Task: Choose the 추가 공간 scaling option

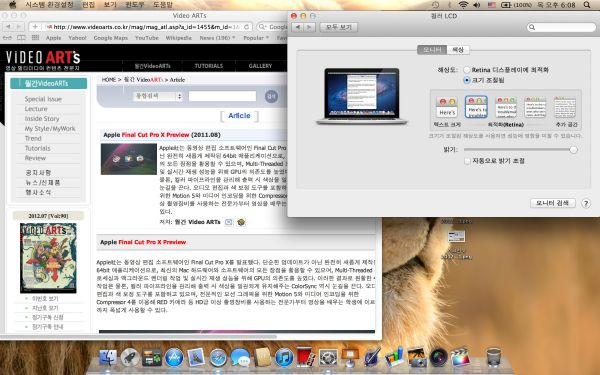Action: (565, 107)
